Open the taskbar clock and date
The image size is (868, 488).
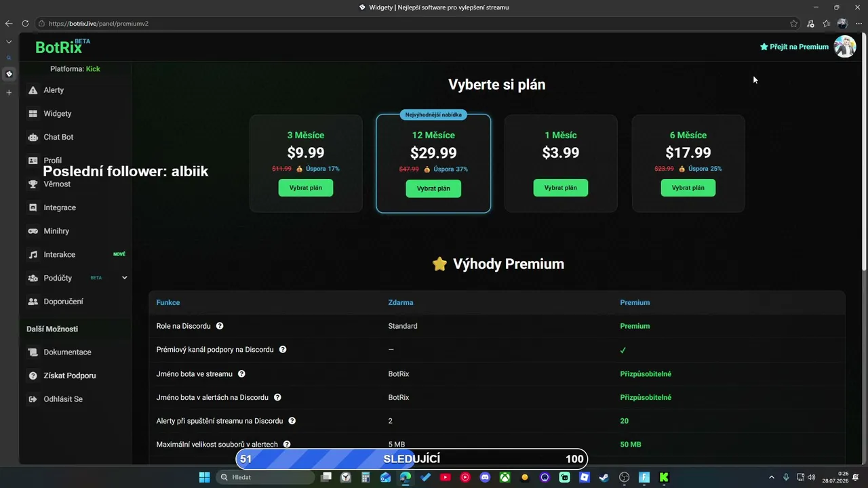835,477
